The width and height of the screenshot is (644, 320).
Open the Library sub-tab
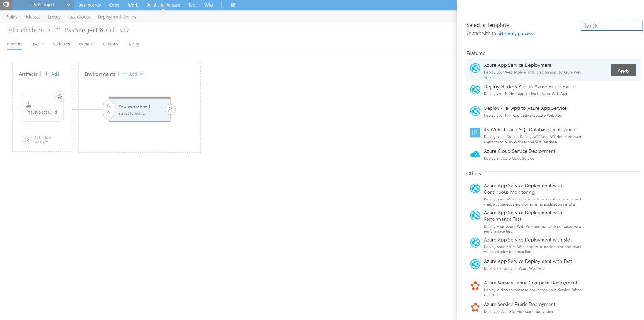54,17
